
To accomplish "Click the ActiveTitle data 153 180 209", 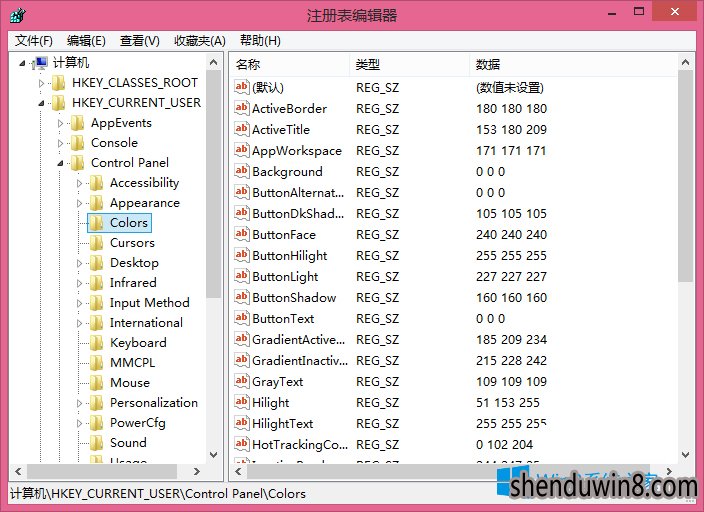I will 511,130.
